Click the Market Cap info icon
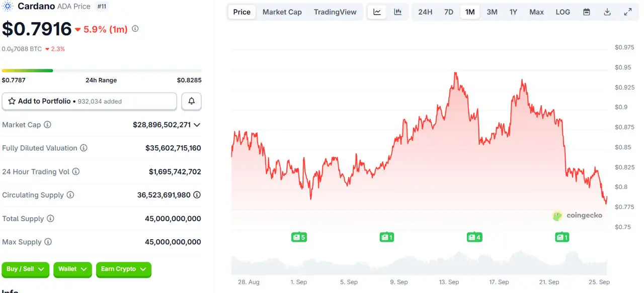The width and height of the screenshot is (644, 293). (47, 125)
